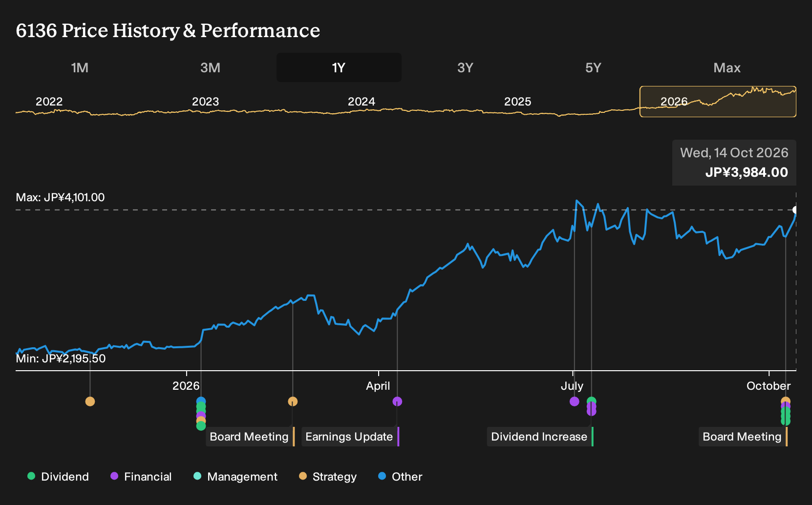The width and height of the screenshot is (812, 505).
Task: Switch to the 5Y time range tab
Action: pyautogui.click(x=593, y=67)
